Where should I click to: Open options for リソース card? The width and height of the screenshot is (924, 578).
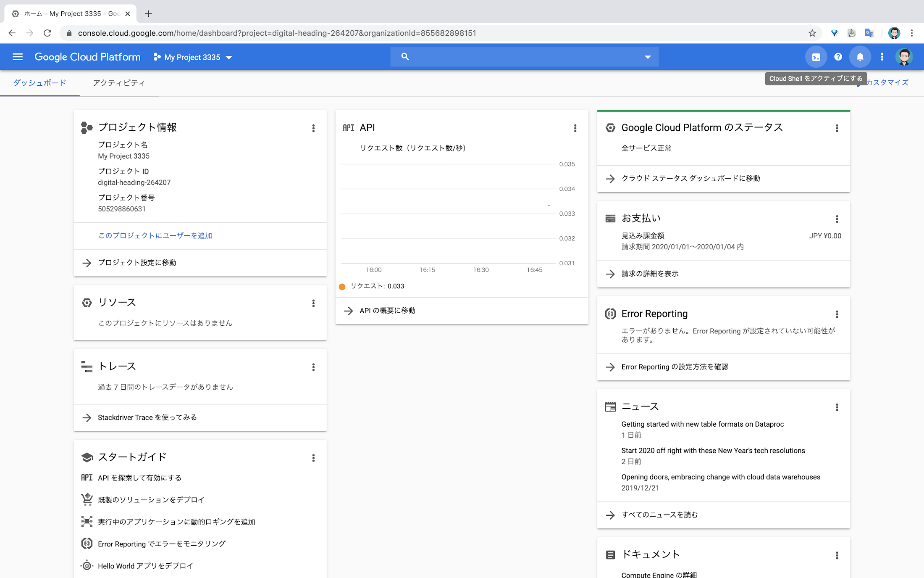click(313, 303)
